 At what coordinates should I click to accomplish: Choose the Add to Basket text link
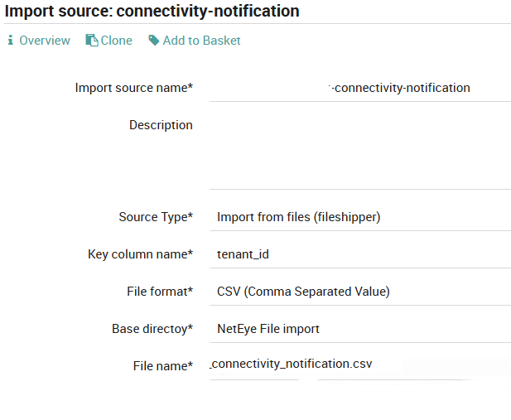pyautogui.click(x=202, y=41)
